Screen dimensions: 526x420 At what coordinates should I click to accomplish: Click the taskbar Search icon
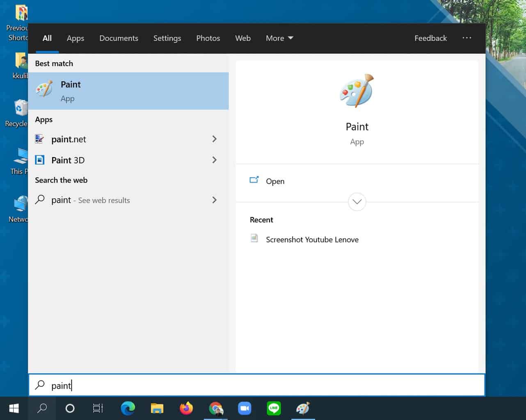[x=42, y=409]
